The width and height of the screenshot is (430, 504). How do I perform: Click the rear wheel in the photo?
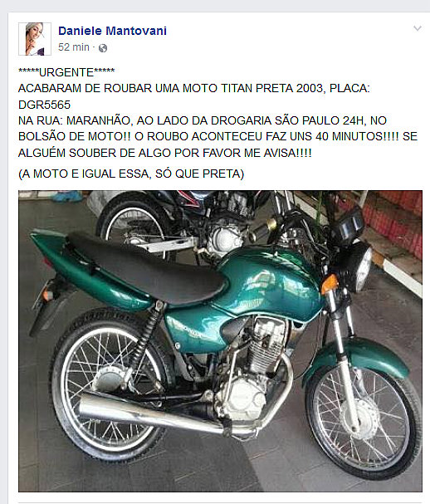110,384
